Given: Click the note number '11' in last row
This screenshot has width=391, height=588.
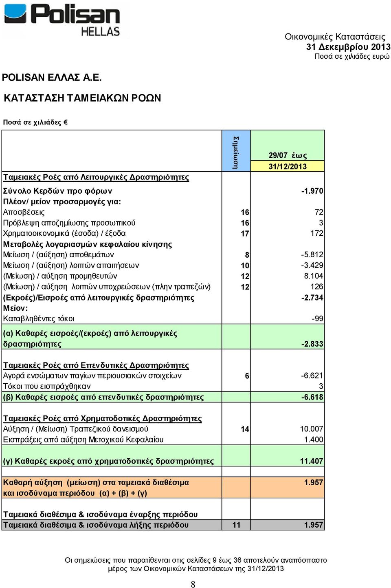Looking at the screenshot, I should click(x=237, y=525).
